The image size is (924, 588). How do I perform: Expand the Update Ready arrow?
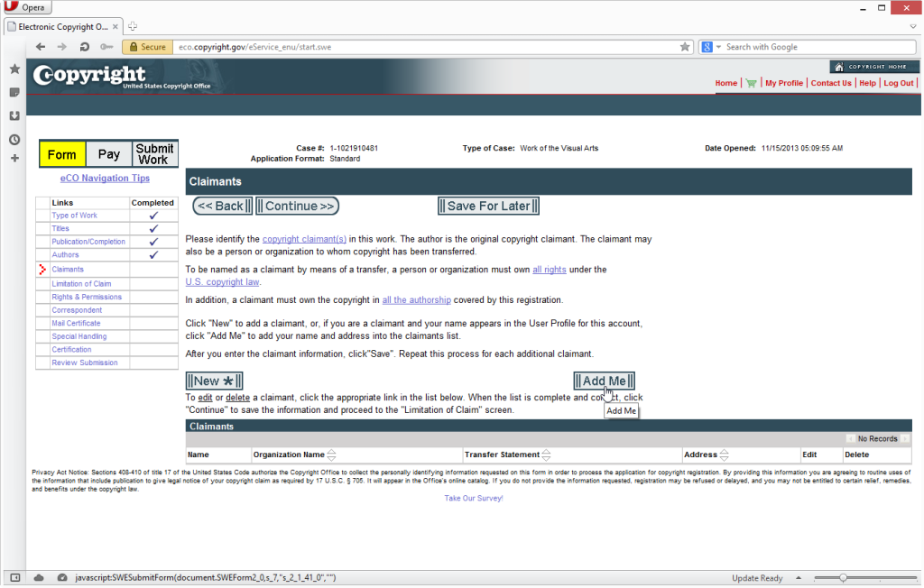(x=799, y=578)
